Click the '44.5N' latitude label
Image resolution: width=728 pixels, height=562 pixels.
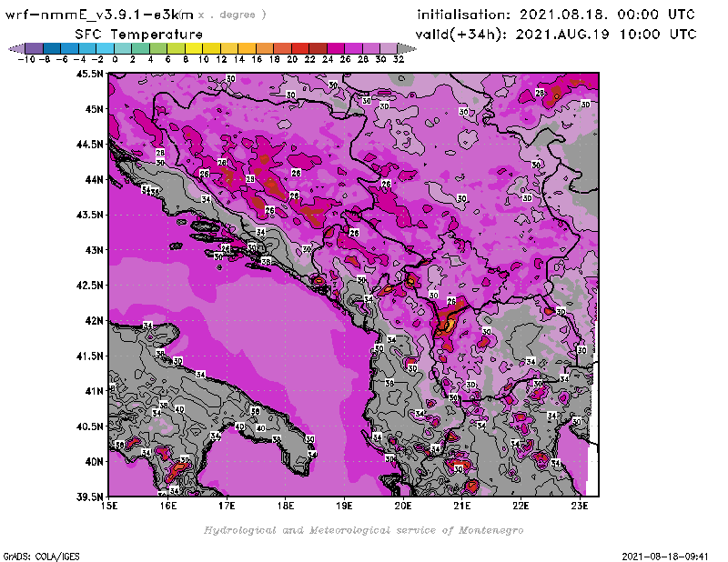(x=89, y=145)
